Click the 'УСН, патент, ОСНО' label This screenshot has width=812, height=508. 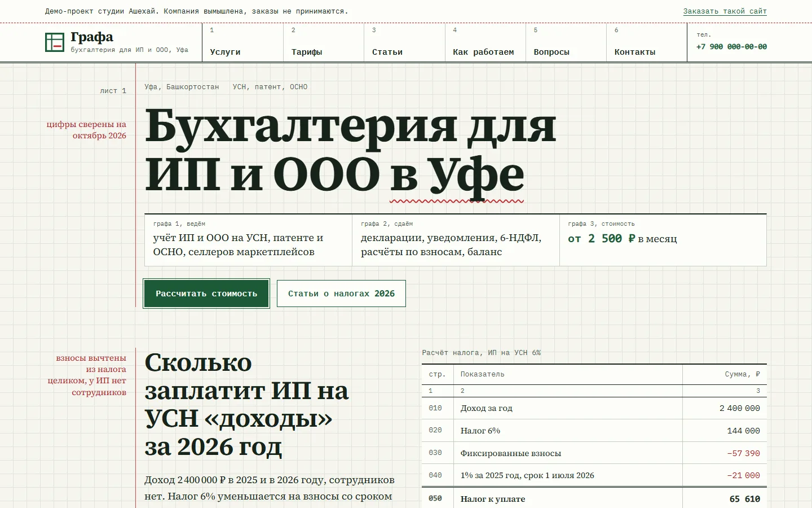click(270, 87)
